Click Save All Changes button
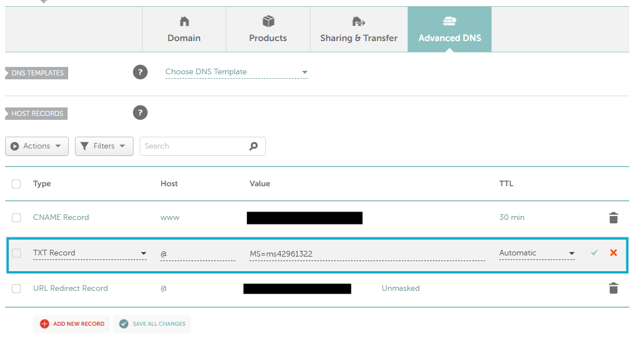The image size is (644, 337). 152,324
